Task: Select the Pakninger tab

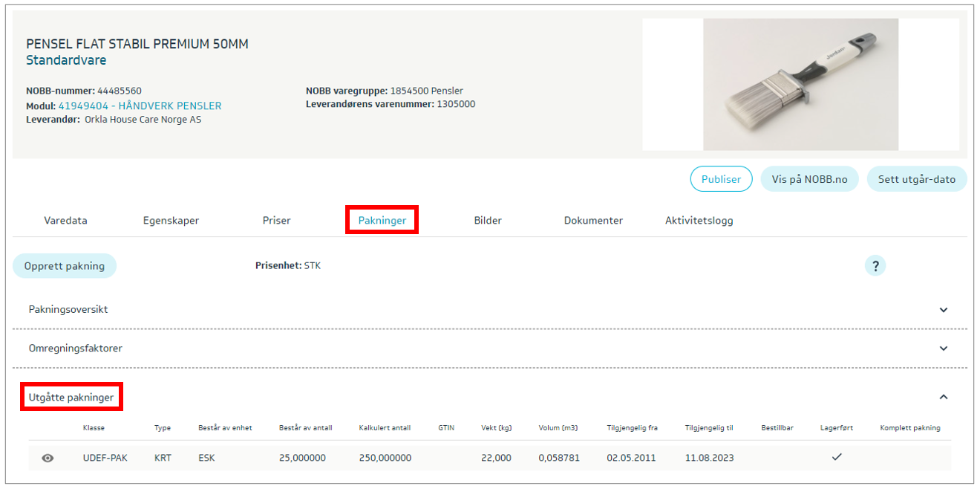Action: (382, 221)
